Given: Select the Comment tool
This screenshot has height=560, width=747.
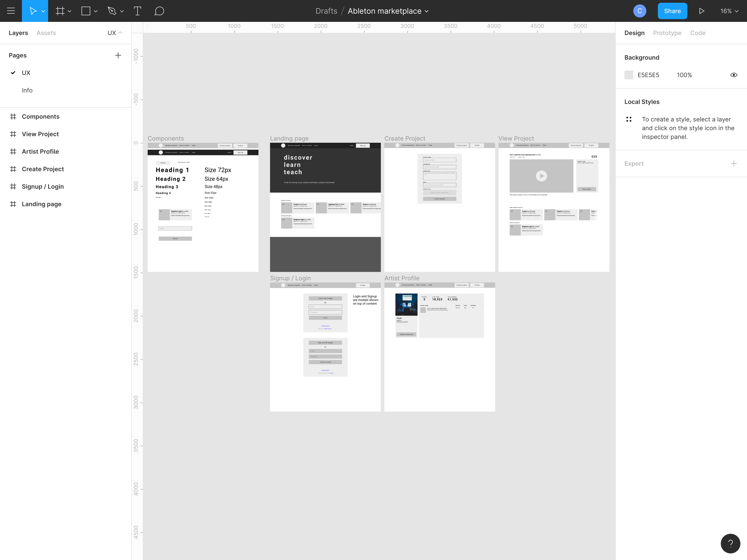Looking at the screenshot, I should click(x=159, y=11).
